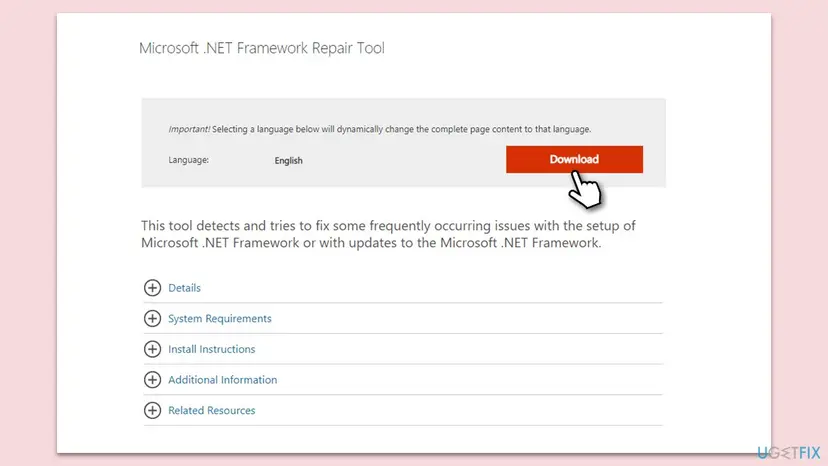Expand System Requirements plus icon
The width and height of the screenshot is (828, 466).
coord(153,318)
